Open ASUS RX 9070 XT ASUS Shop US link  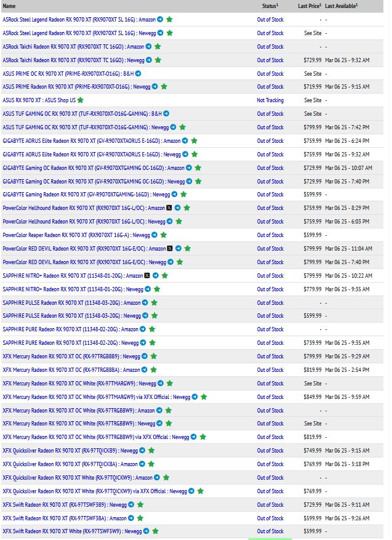click(39, 100)
